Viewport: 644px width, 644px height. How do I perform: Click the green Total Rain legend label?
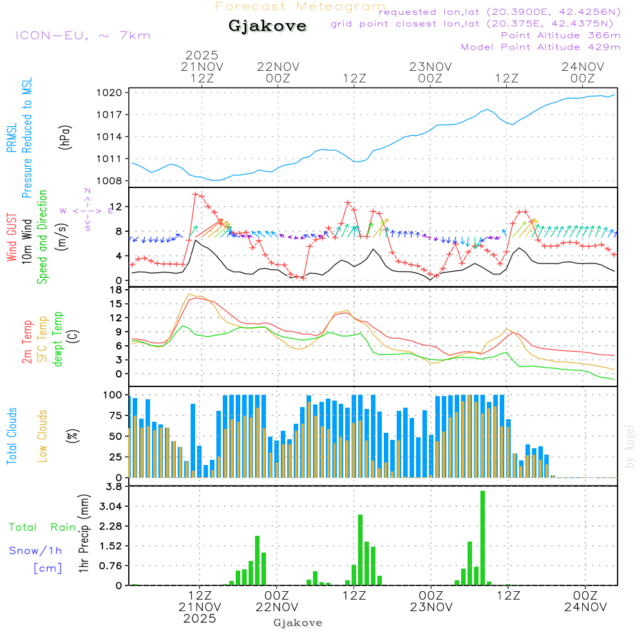(43, 527)
